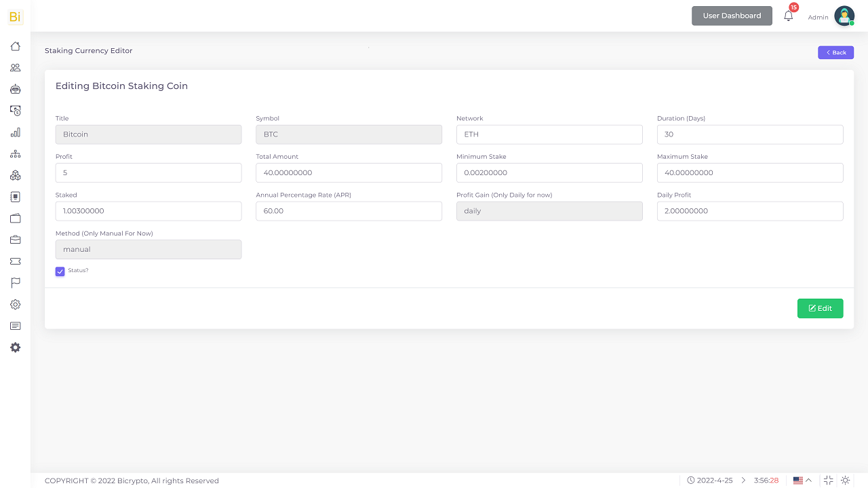
Task: Click the Network input field
Action: click(x=549, y=134)
